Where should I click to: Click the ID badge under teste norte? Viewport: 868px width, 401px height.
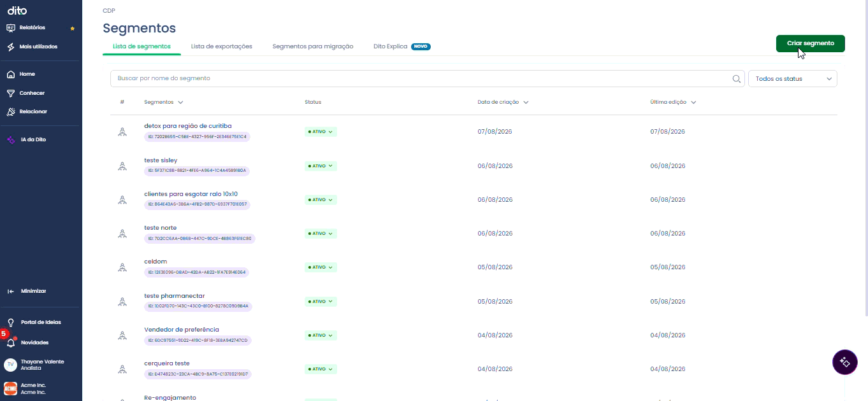click(x=199, y=239)
